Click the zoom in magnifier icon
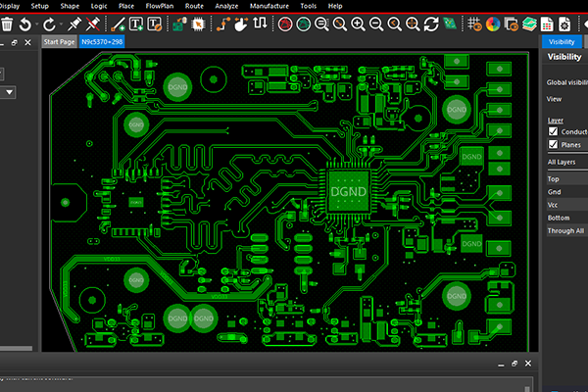 [x=357, y=24]
